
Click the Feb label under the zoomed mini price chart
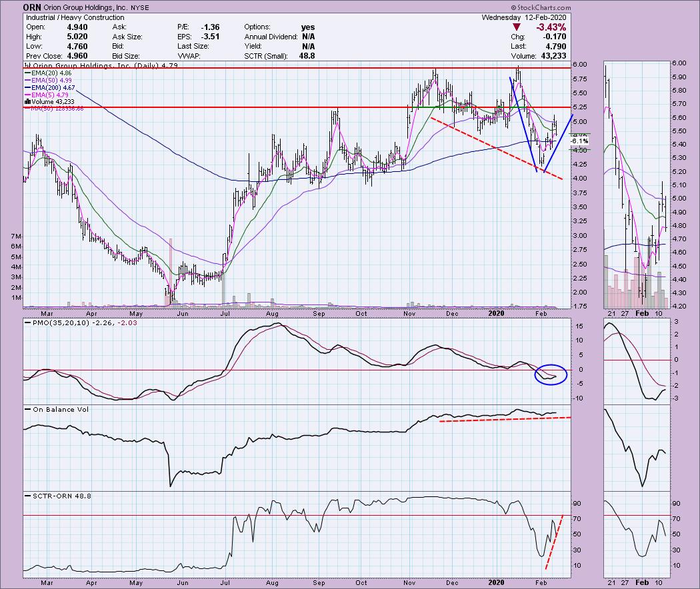click(642, 313)
